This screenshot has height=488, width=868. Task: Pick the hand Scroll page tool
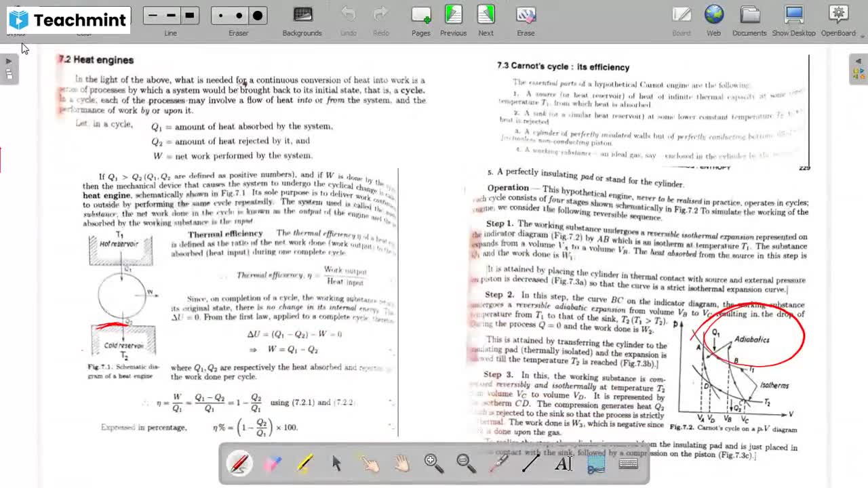(x=402, y=464)
